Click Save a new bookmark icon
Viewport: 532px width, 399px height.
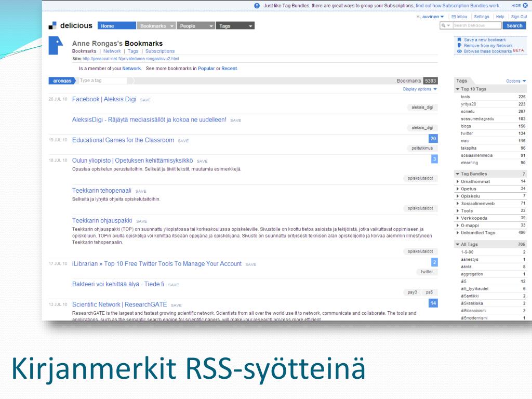459,39
